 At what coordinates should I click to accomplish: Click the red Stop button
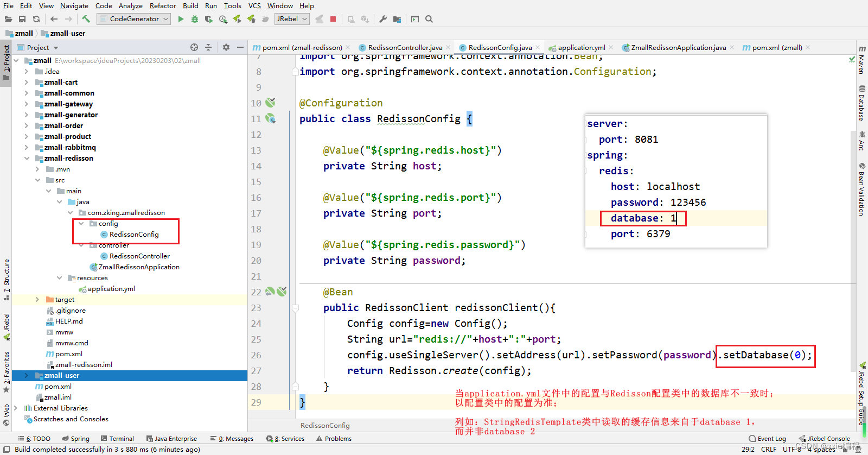pos(333,19)
